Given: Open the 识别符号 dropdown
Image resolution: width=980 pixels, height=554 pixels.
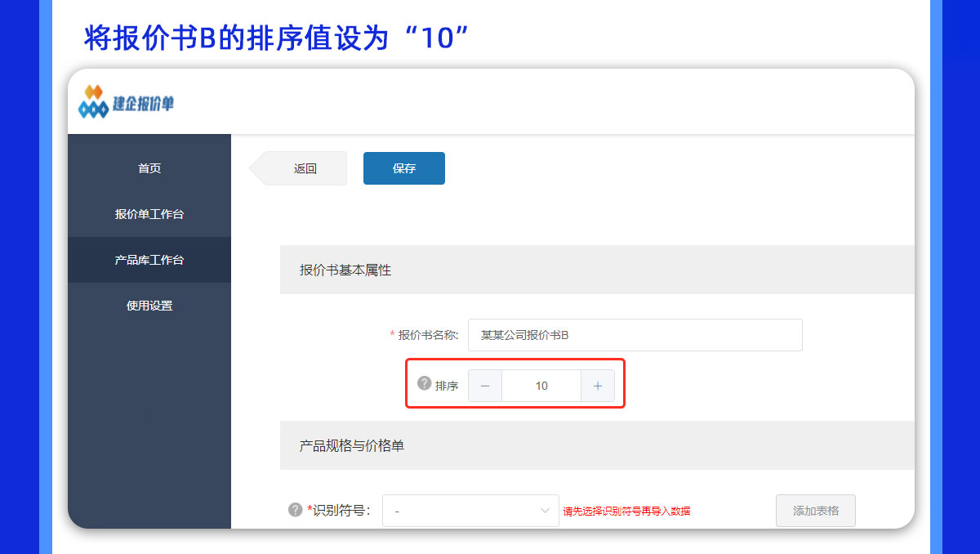Looking at the screenshot, I should [x=470, y=511].
